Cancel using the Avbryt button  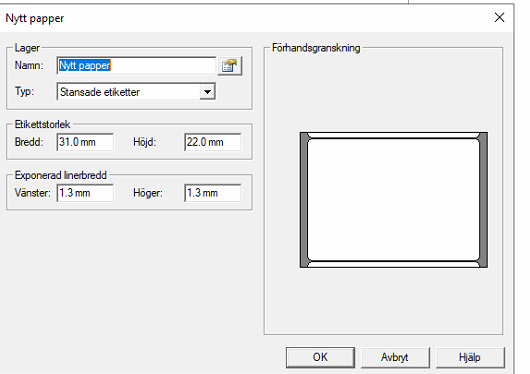(395, 357)
